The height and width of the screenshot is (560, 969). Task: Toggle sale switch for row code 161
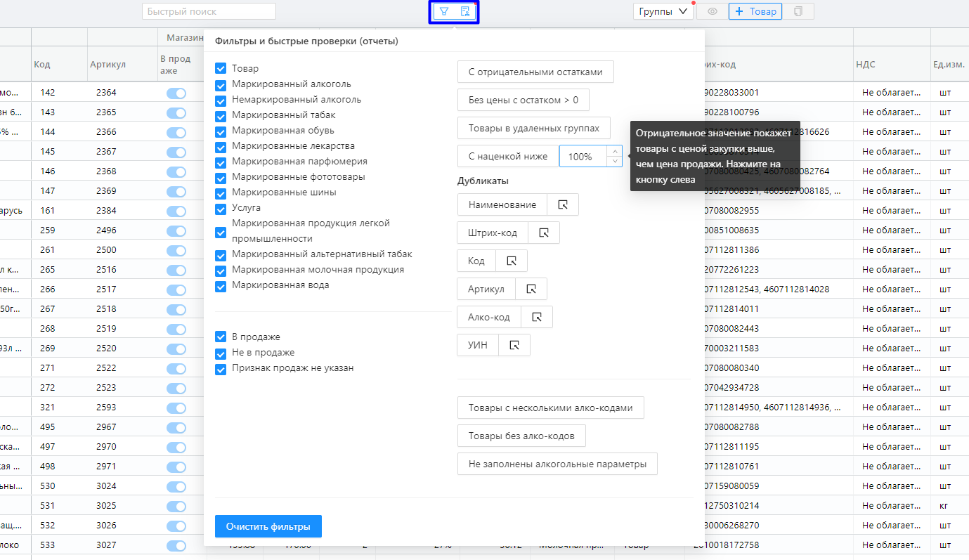click(x=176, y=211)
